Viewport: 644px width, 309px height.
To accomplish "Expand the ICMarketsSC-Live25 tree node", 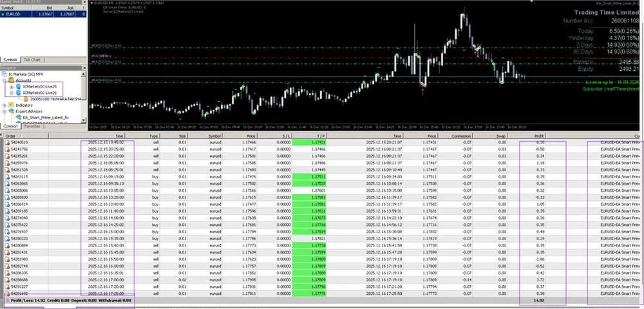I will point(11,86).
